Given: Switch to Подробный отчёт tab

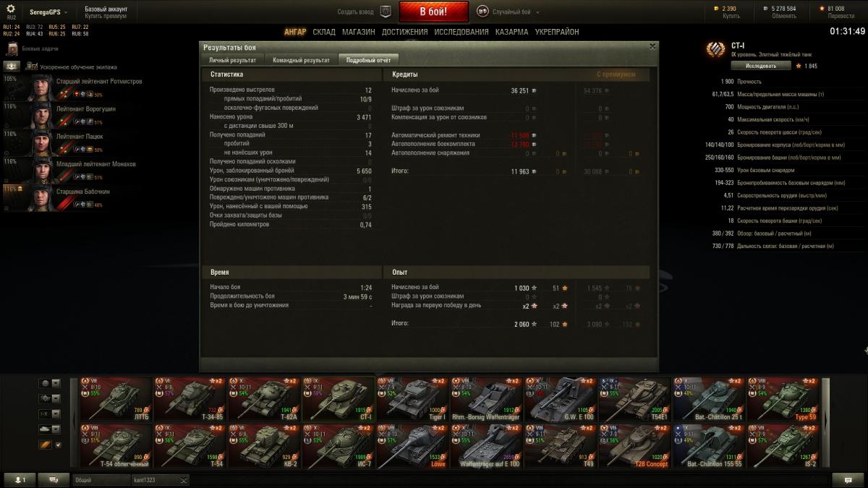Looking at the screenshot, I should click(x=369, y=60).
